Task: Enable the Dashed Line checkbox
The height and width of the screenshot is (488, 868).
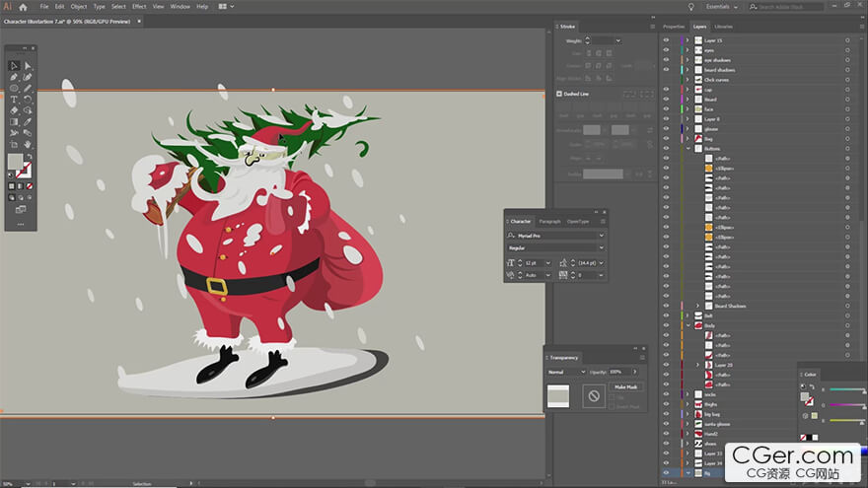Action: click(x=559, y=94)
